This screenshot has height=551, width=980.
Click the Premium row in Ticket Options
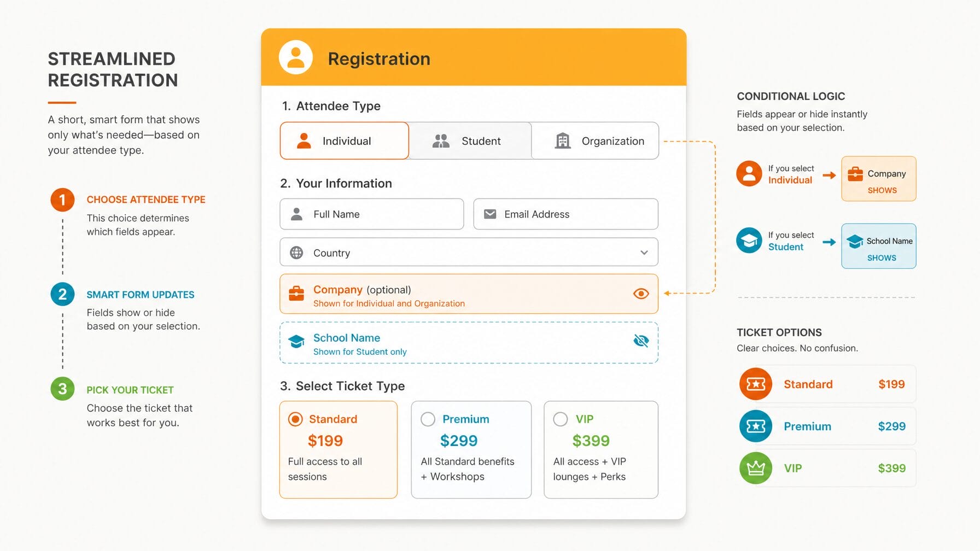point(827,426)
